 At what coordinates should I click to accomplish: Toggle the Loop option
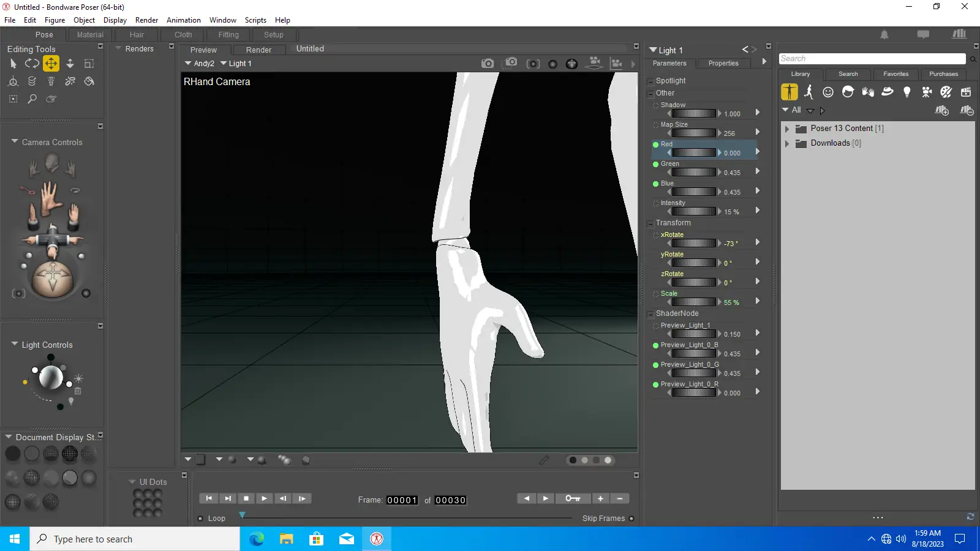tap(200, 519)
